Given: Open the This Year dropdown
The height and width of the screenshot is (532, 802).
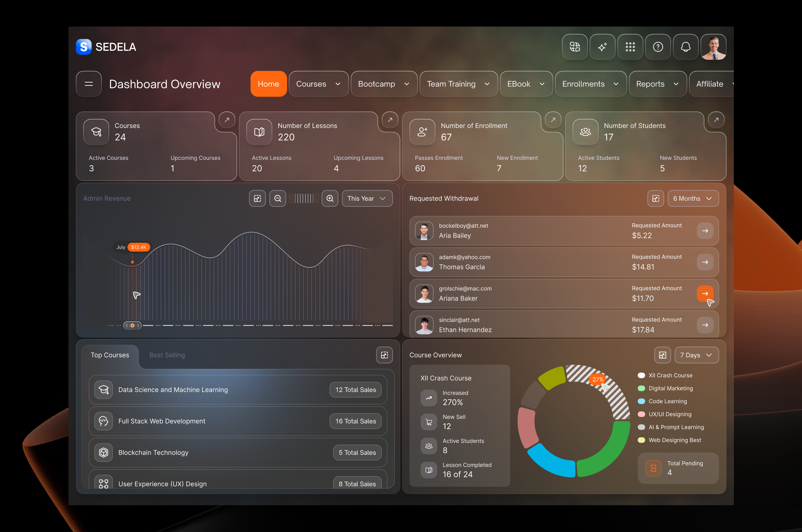Looking at the screenshot, I should click(x=367, y=199).
